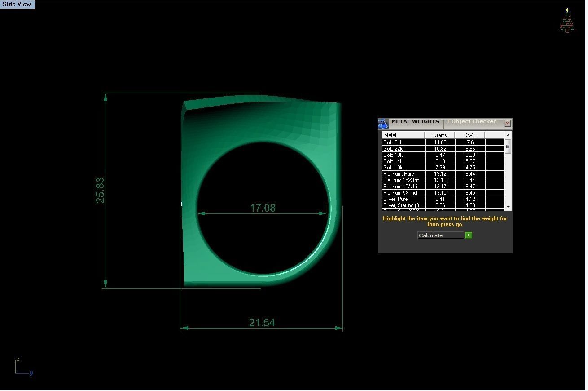Click the 1 Object Checked status text
588x391 pixels.
coord(471,121)
